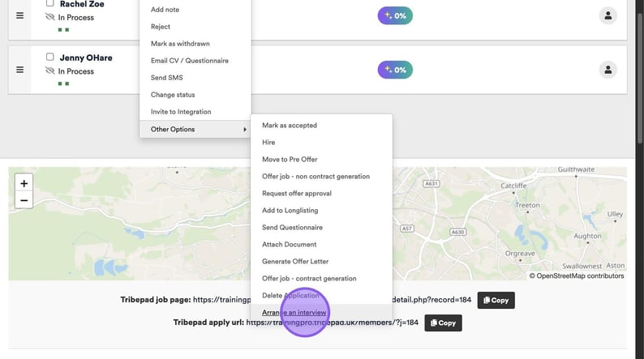The height and width of the screenshot is (359, 644).
Task: Select Arrange an interview option
Action: point(294,312)
